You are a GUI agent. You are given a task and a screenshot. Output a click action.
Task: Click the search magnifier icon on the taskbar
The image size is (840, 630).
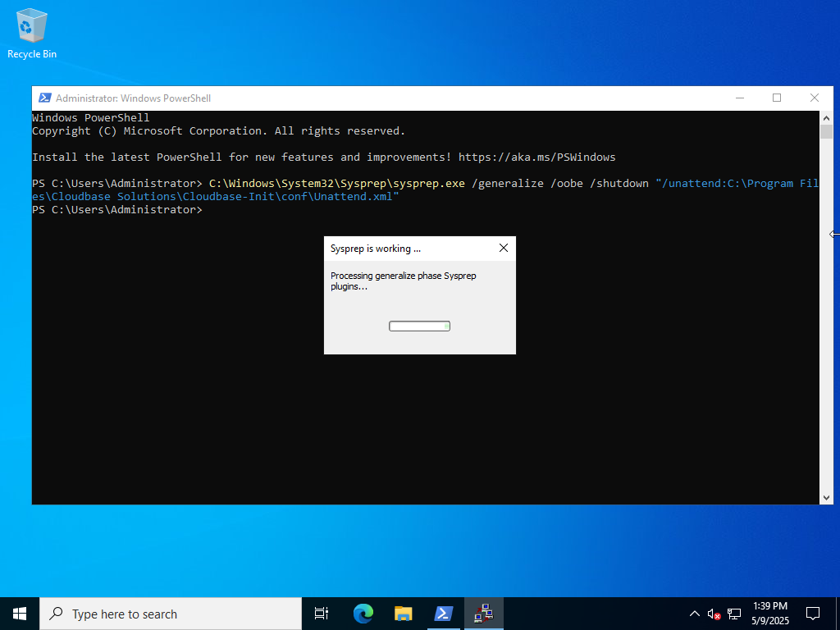tap(56, 614)
